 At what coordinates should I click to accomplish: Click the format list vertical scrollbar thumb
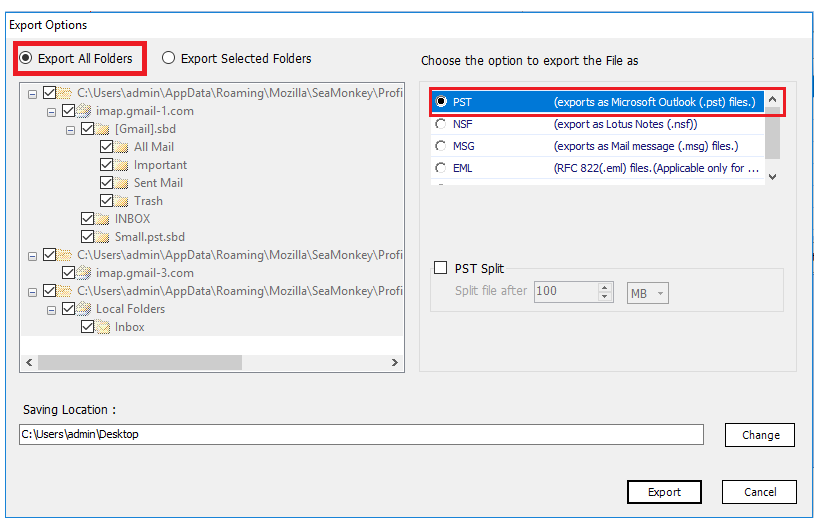click(772, 133)
